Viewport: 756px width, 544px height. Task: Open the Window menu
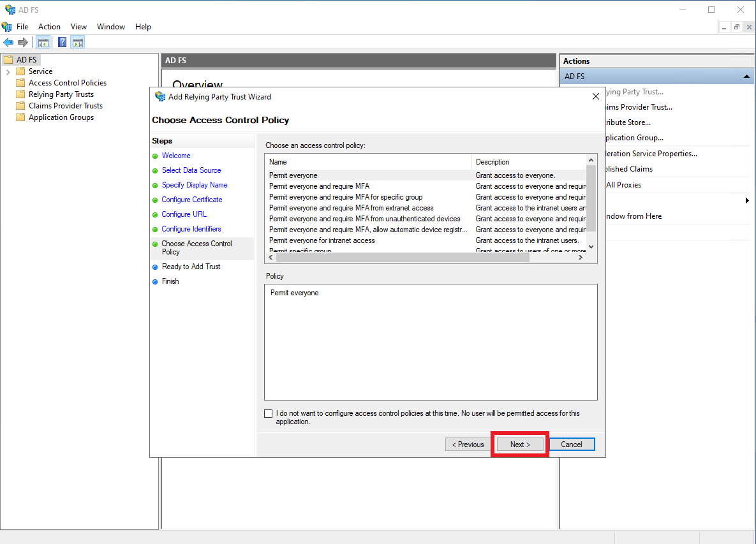111,27
